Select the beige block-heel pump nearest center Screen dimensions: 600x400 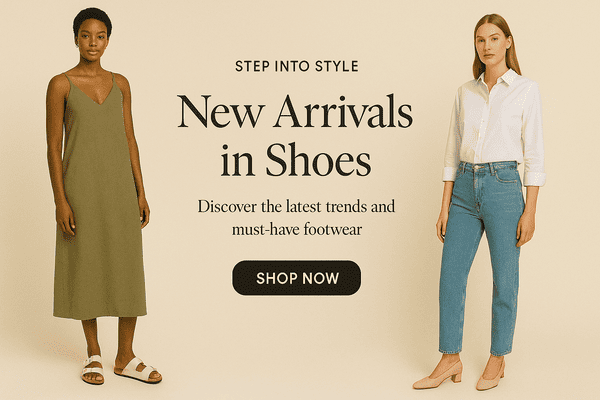[x=437, y=376]
